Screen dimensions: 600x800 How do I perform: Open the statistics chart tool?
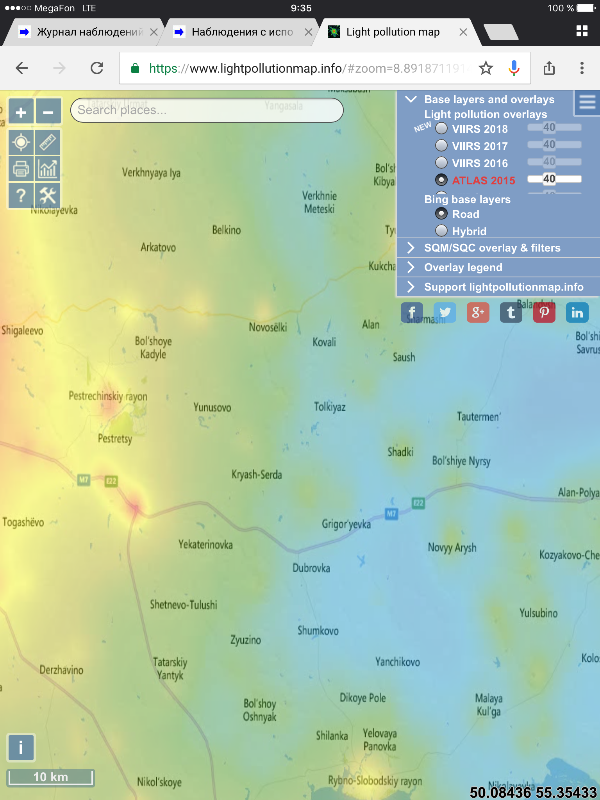tap(48, 169)
